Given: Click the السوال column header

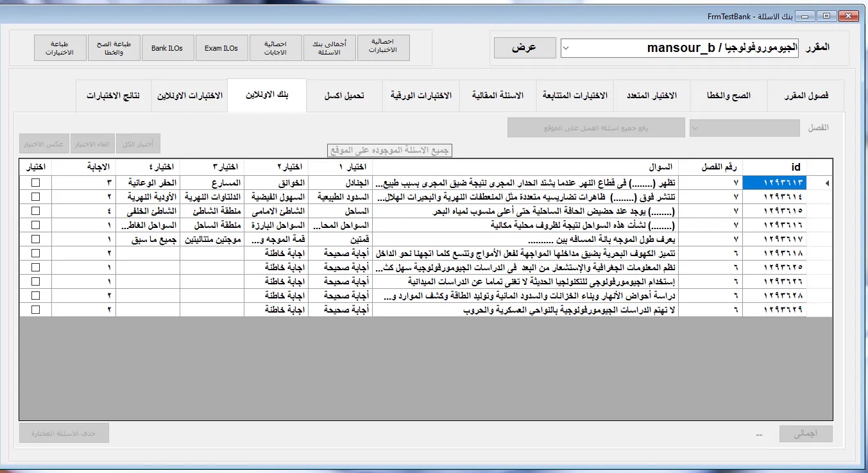Looking at the screenshot, I should tap(525, 167).
